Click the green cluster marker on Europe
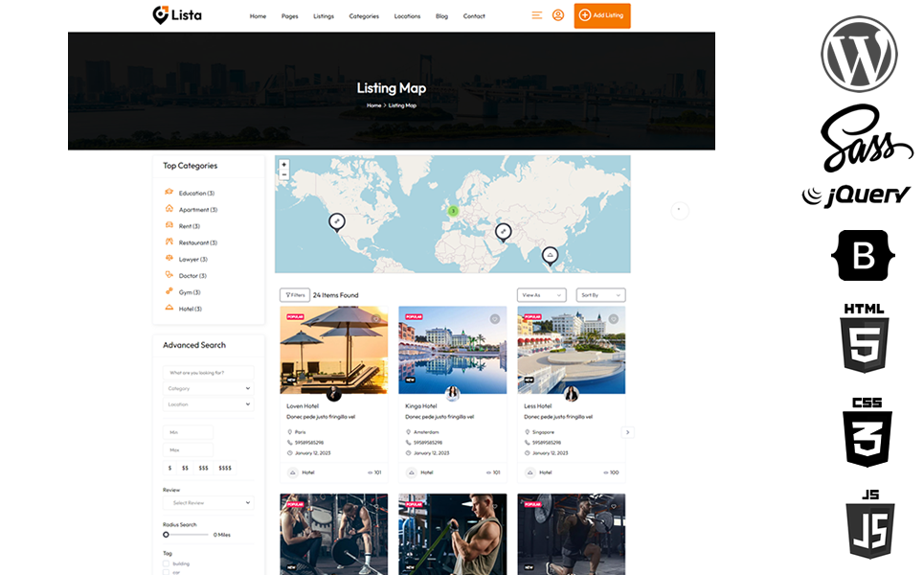This screenshot has width=924, height=575. (x=454, y=211)
